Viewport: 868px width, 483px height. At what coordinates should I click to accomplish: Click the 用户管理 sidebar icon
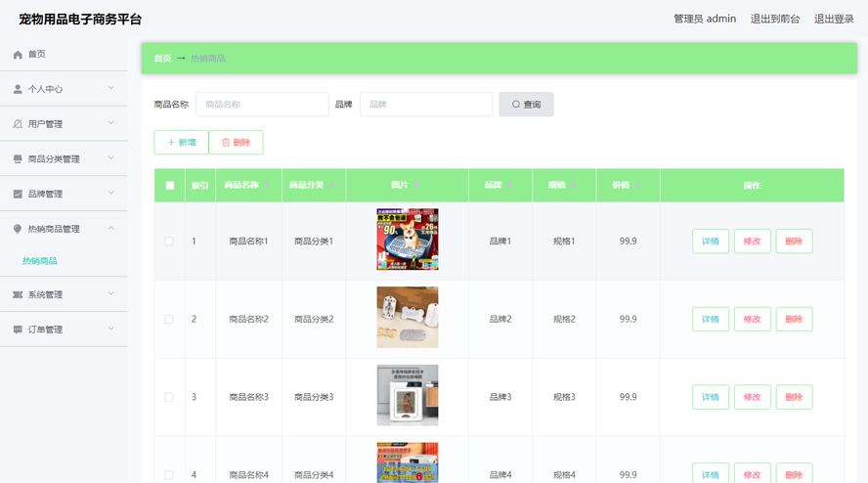(18, 124)
